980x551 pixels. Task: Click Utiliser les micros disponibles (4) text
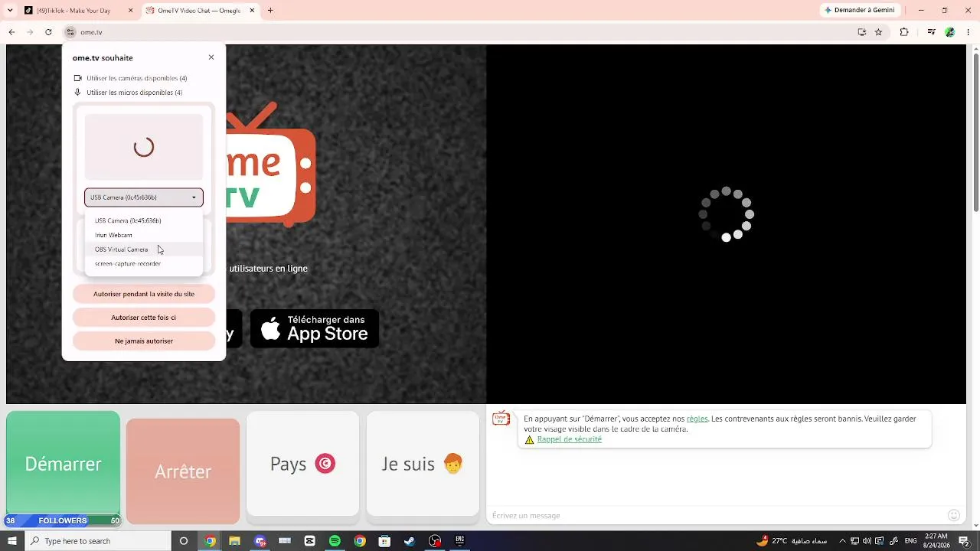135,93
